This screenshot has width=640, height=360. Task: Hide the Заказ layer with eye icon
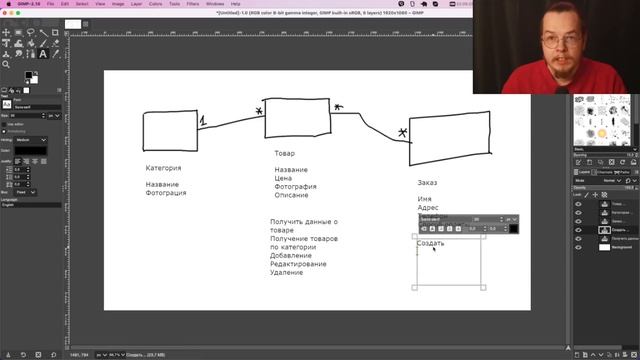(578, 221)
